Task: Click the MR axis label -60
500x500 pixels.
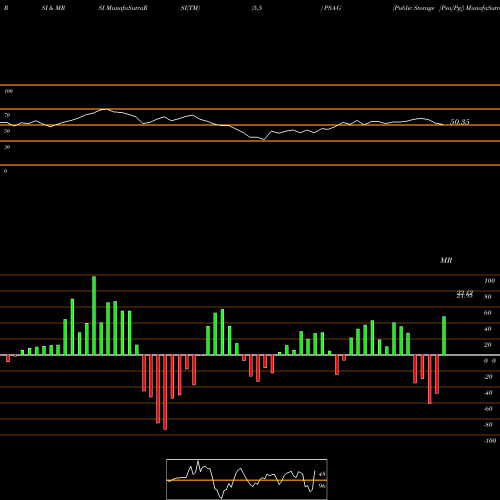Action: pos(488,409)
